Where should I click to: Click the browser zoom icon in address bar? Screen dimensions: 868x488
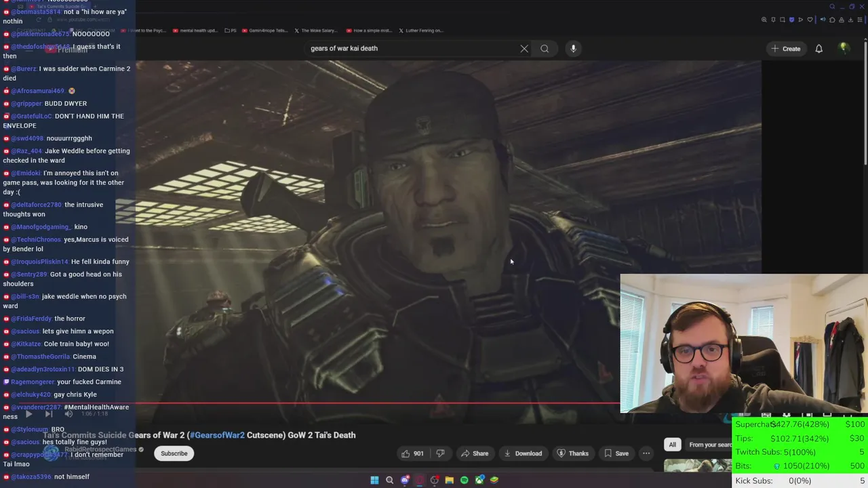tap(764, 20)
